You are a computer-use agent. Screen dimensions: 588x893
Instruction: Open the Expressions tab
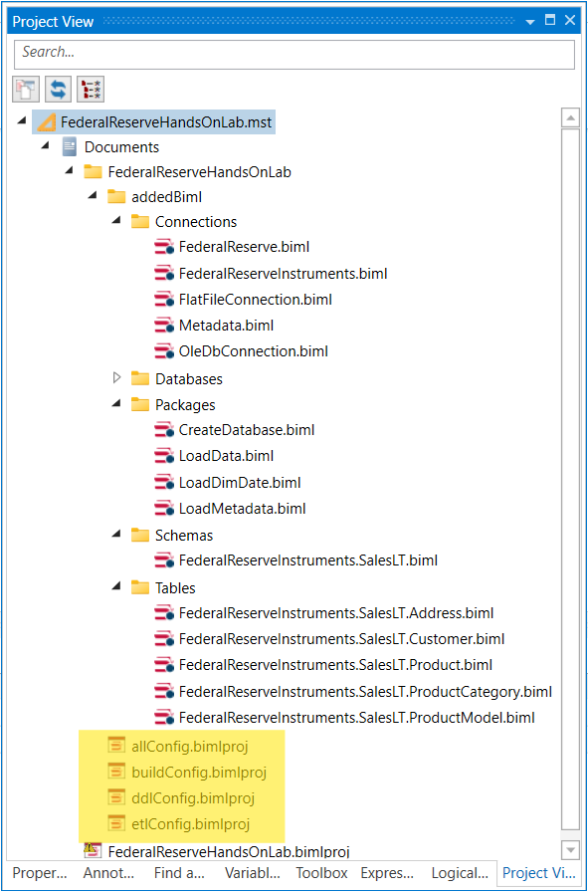[387, 873]
